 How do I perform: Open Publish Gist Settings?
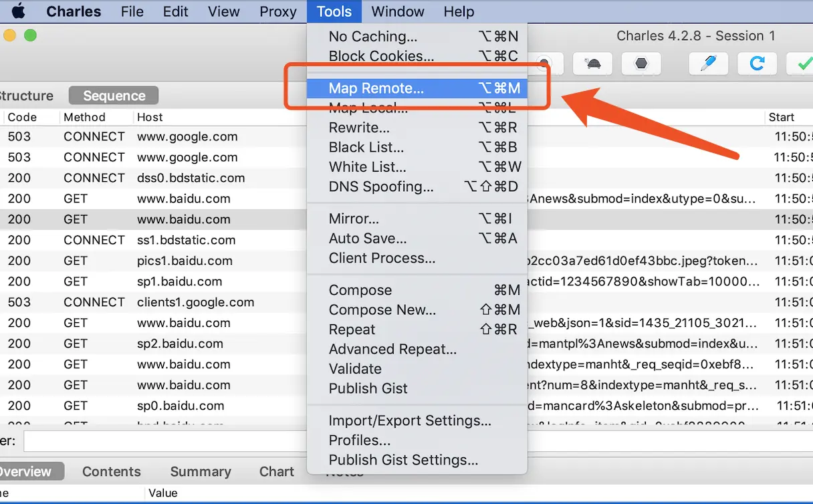[x=417, y=460]
